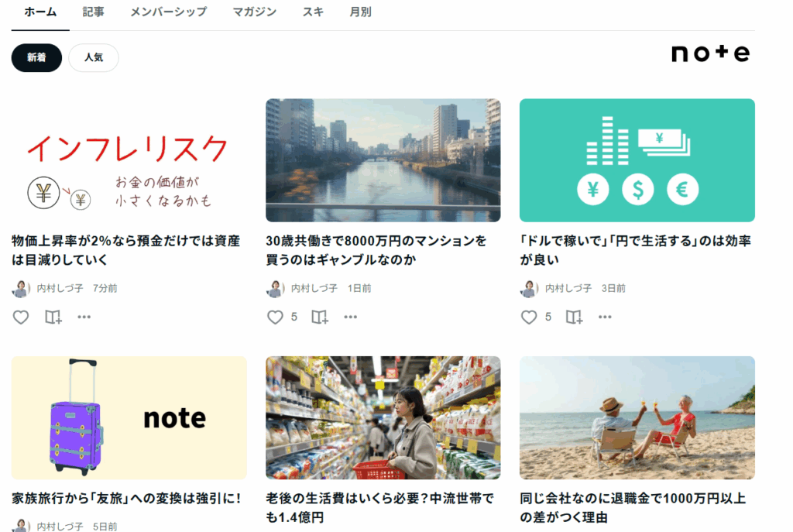Save the ドルで稼いで article to a magazine
The height and width of the screenshot is (532, 793).
574,317
